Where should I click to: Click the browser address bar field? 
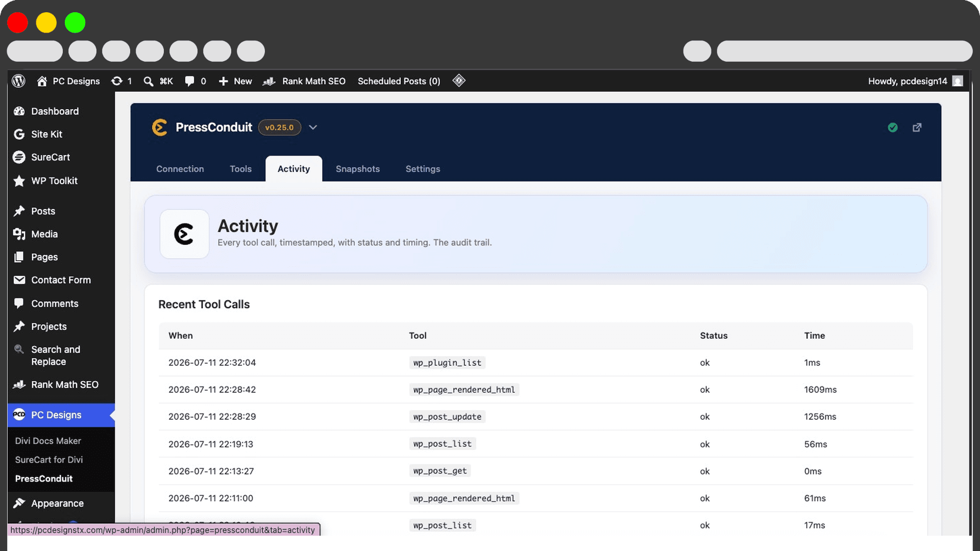click(844, 51)
